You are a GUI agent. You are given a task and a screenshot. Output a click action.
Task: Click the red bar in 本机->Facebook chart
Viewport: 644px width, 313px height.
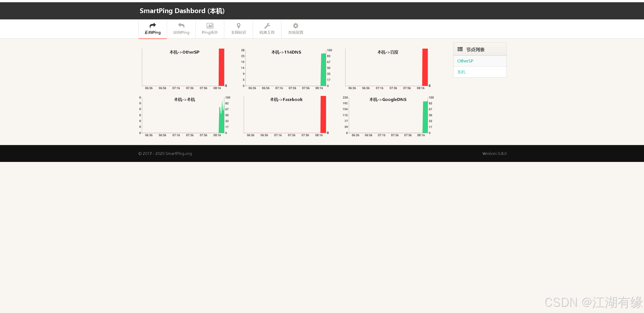[323, 114]
